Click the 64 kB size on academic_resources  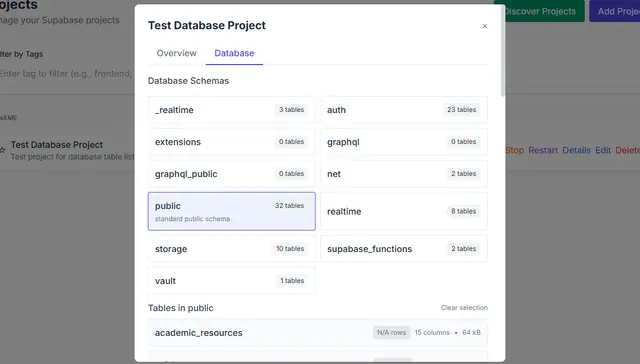pyautogui.click(x=471, y=333)
